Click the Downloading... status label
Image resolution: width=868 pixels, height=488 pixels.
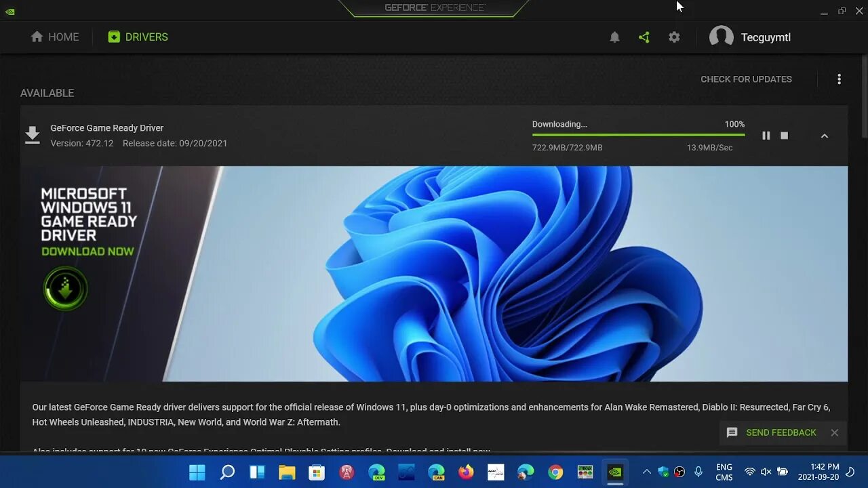(559, 124)
